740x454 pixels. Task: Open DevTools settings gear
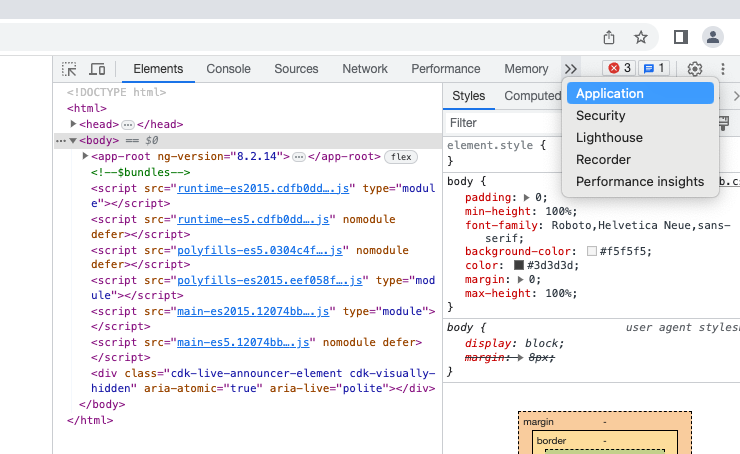pyautogui.click(x=695, y=69)
